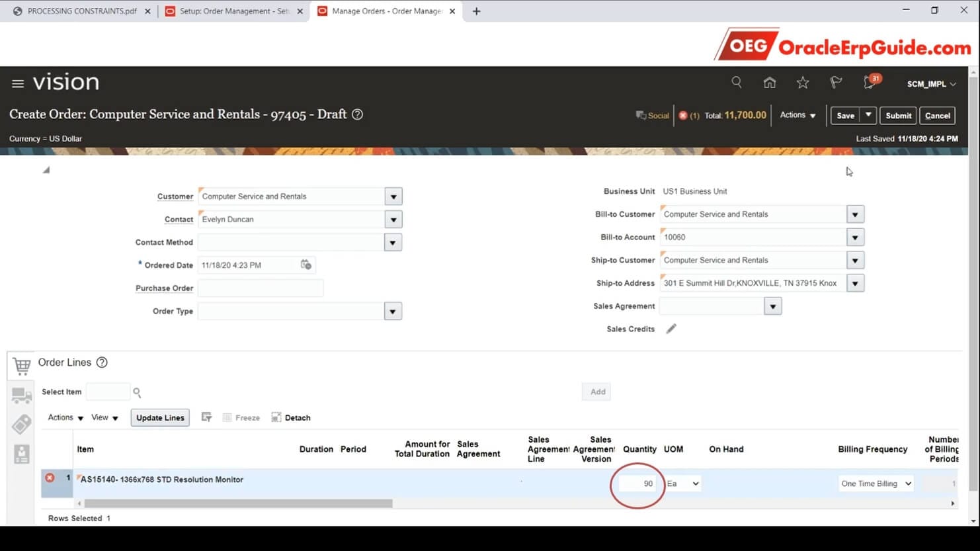
Task: Edit Sales Credits with pencil icon
Action: (671, 329)
